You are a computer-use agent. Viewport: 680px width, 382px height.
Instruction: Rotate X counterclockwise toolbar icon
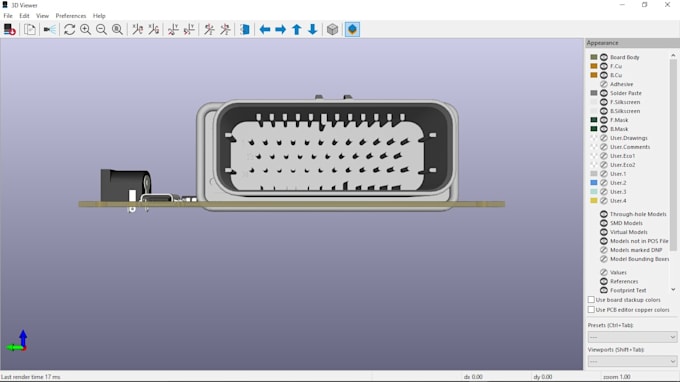click(x=154, y=29)
